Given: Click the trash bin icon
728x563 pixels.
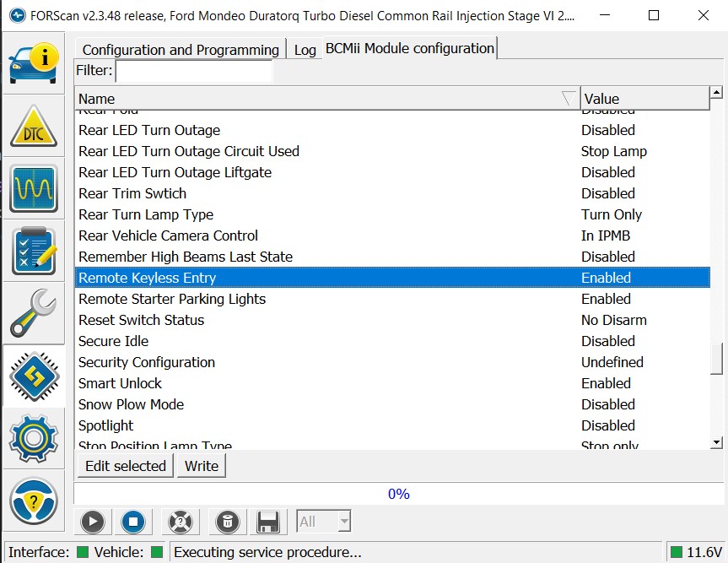Looking at the screenshot, I should click(x=227, y=522).
